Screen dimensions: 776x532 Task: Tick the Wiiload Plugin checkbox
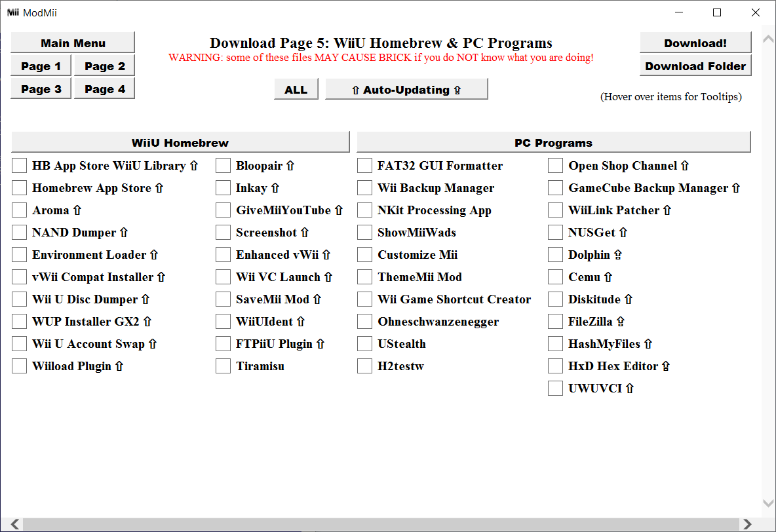point(19,366)
